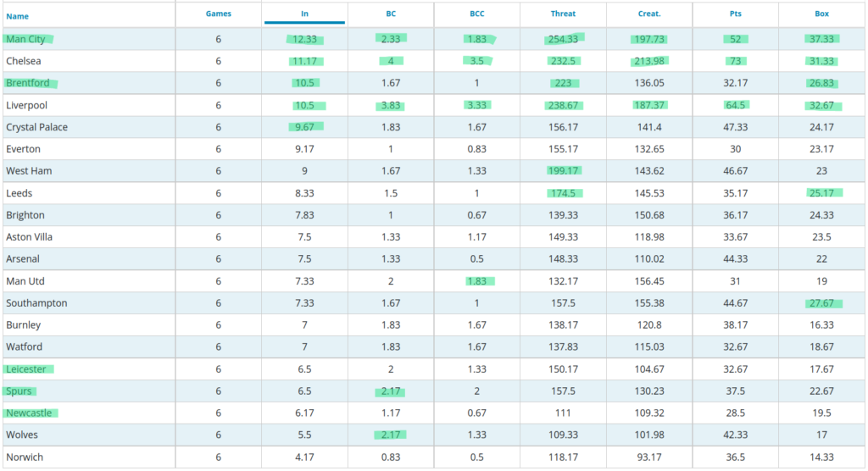Click Man City's Box value 37.33
868x471 pixels.
coord(821,39)
